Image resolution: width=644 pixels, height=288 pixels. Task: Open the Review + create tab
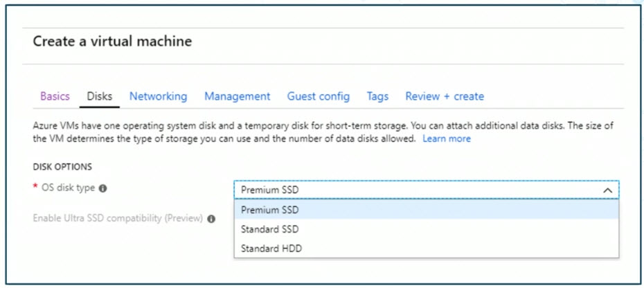pos(445,96)
